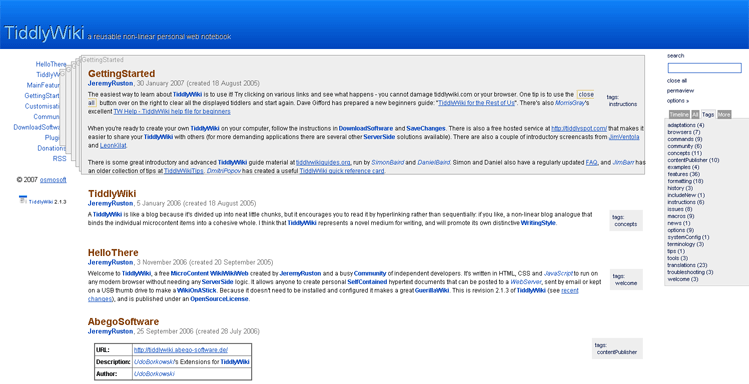Viewport: 749px width, 384px height.
Task: Click the 'options (9)' tag
Action: pyautogui.click(x=681, y=230)
